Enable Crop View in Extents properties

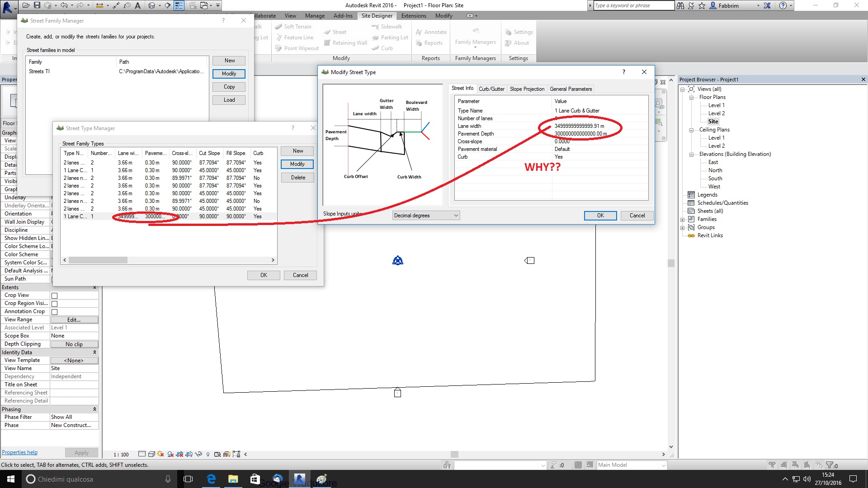pyautogui.click(x=54, y=295)
